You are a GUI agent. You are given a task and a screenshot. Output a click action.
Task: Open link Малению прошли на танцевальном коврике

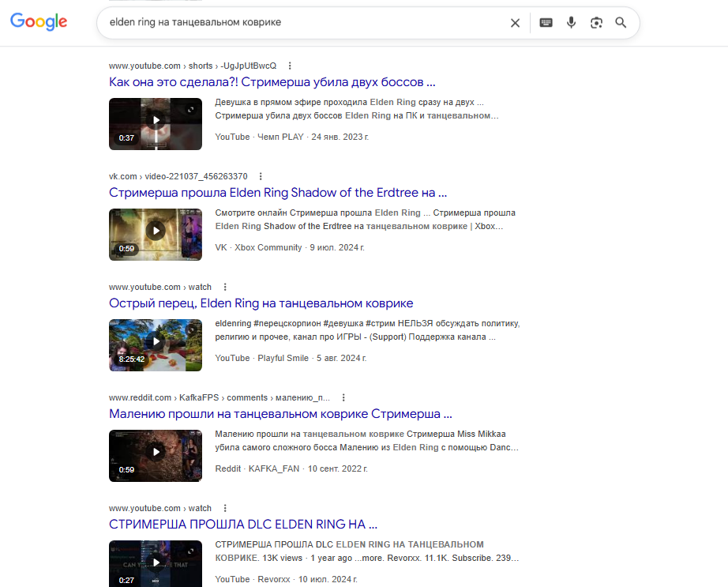280,414
